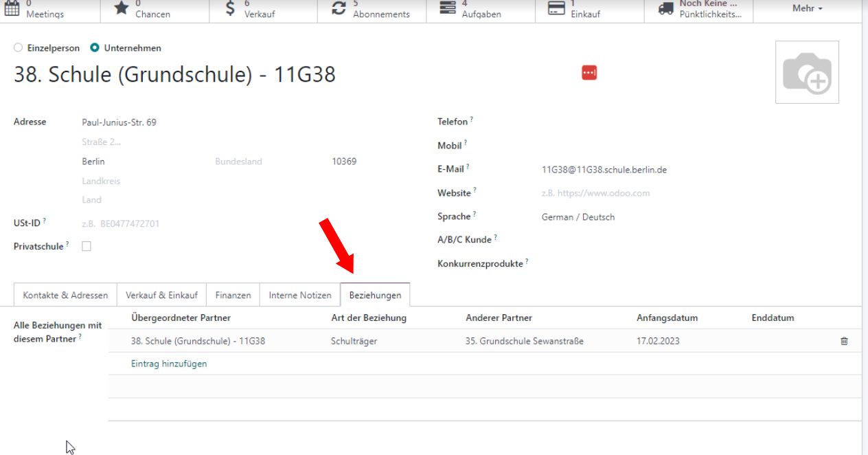Click the Pünktlichkeit truck icon
Screen dimensions: 868x455
[x=665, y=8]
